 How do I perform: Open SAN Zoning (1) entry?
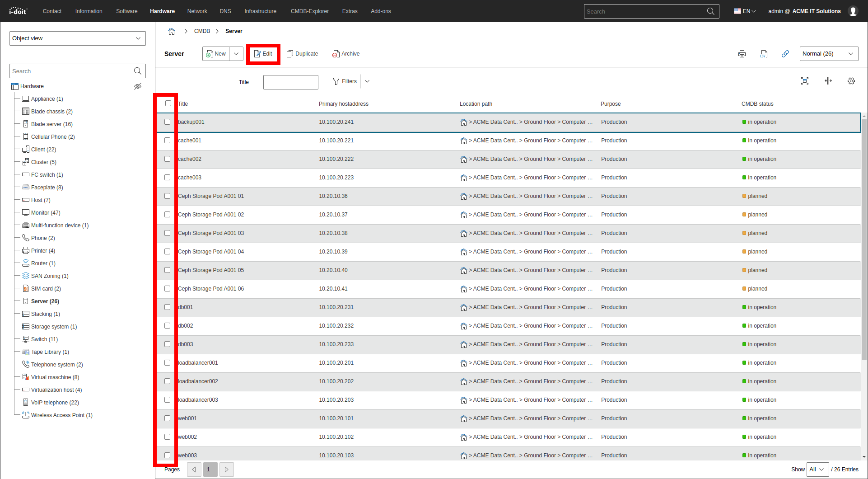(x=50, y=276)
